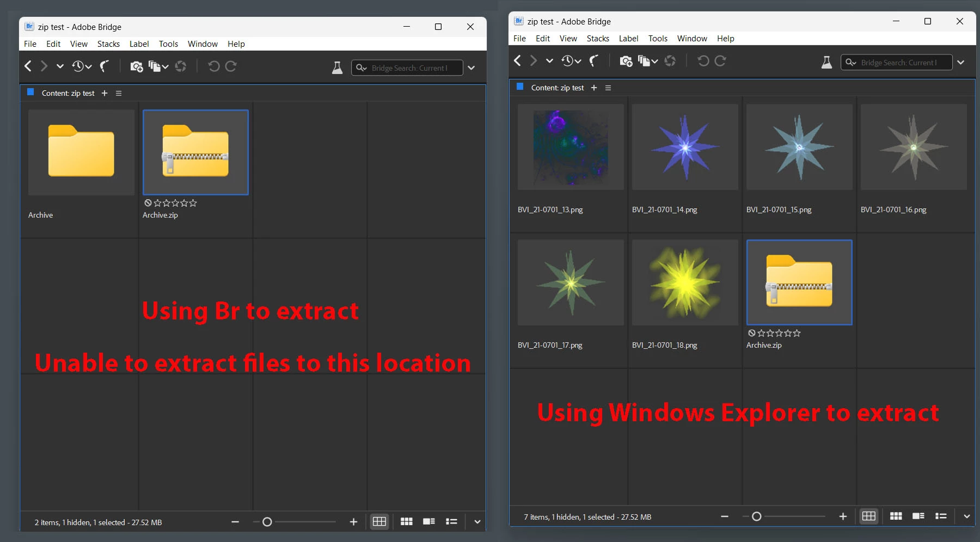Go forward in left Bridge window
Image resolution: width=980 pixels, height=542 pixels.
coord(44,66)
